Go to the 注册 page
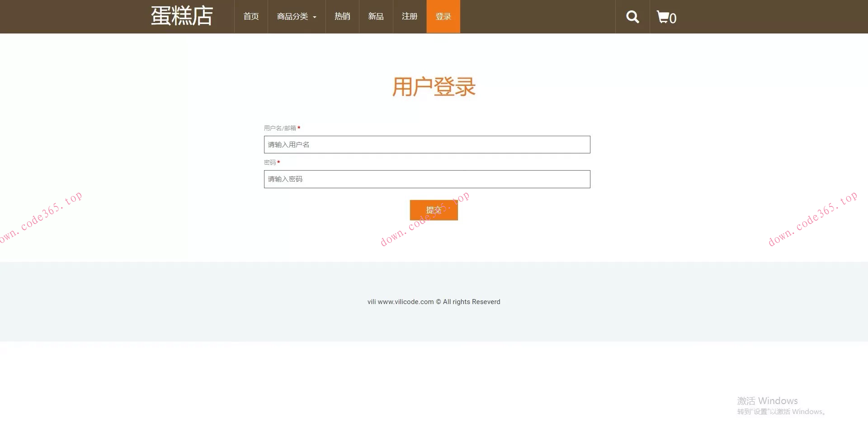The height and width of the screenshot is (438, 868). click(x=409, y=16)
